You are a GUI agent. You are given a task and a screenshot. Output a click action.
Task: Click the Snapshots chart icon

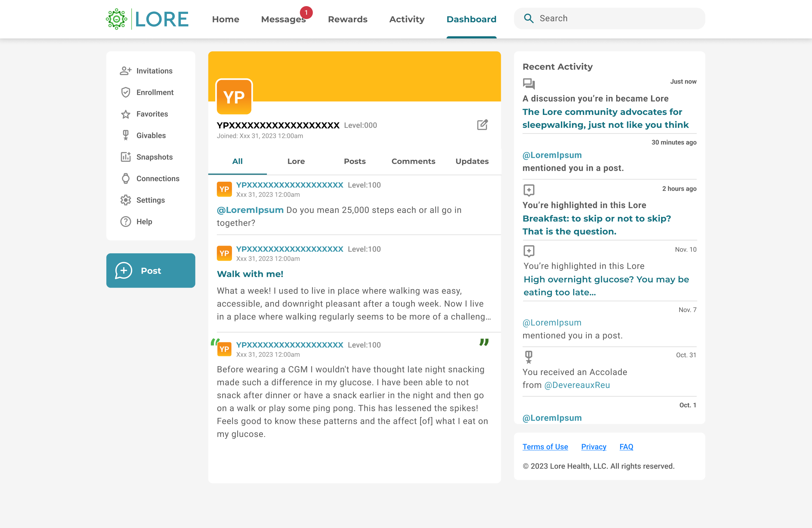click(126, 157)
